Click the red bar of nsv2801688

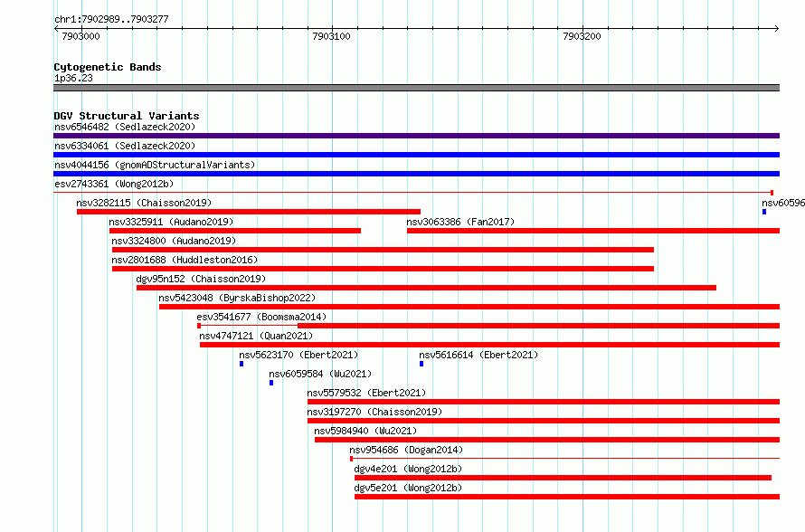(x=383, y=269)
